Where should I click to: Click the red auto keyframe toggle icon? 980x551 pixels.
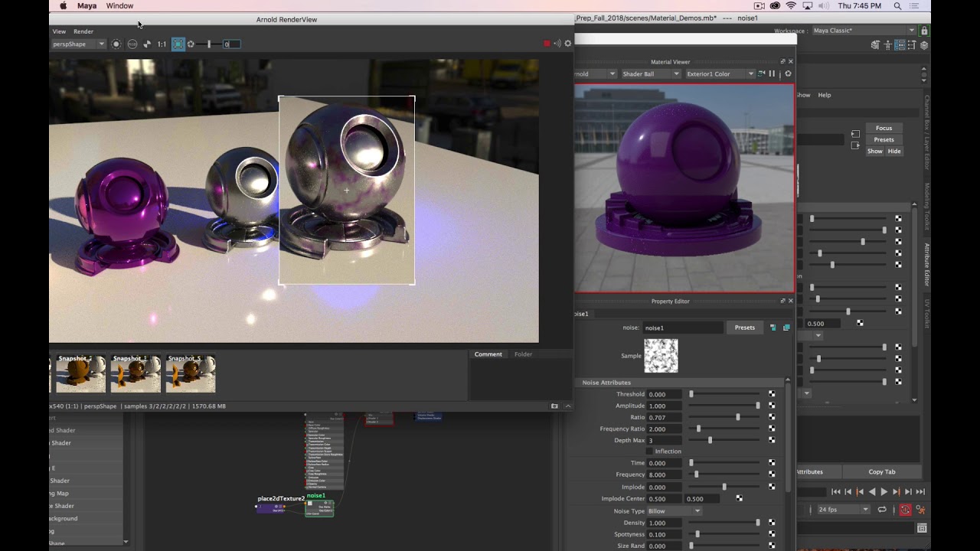click(x=906, y=510)
